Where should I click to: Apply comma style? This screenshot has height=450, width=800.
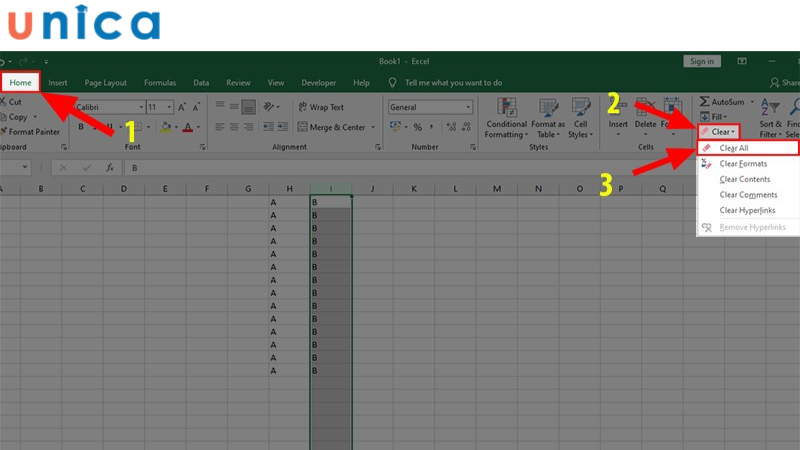[x=432, y=127]
